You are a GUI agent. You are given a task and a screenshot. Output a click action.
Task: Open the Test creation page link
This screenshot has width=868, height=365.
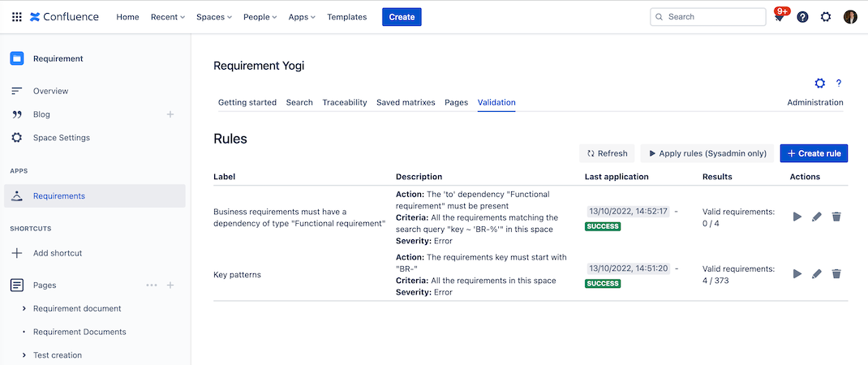click(58, 355)
